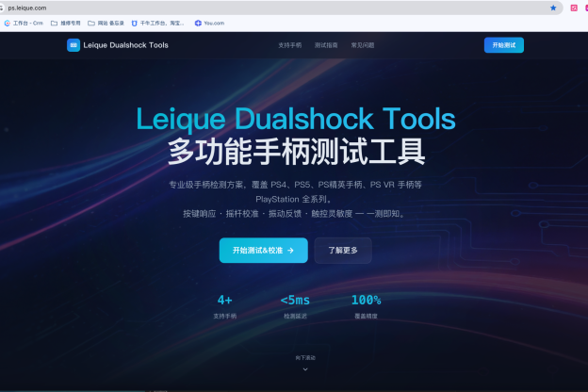Viewport: 588px width, 392px height.
Task: Click the 向下滚动 text
Action: point(305,358)
